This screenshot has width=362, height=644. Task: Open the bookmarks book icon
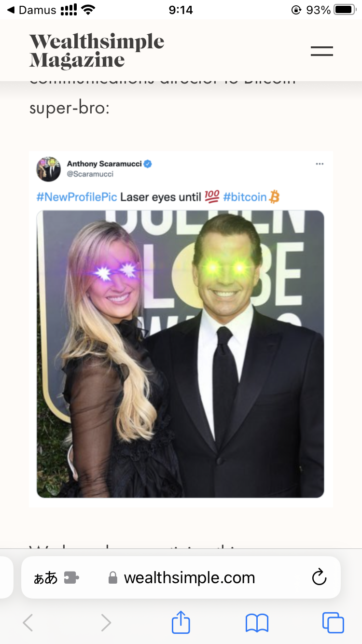(257, 623)
